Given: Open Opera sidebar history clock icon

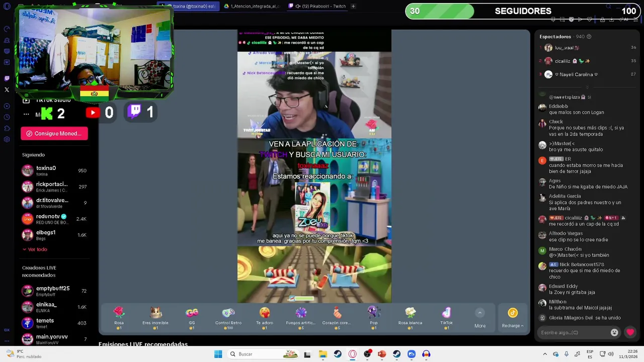Looking at the screenshot, I should tap(7, 117).
